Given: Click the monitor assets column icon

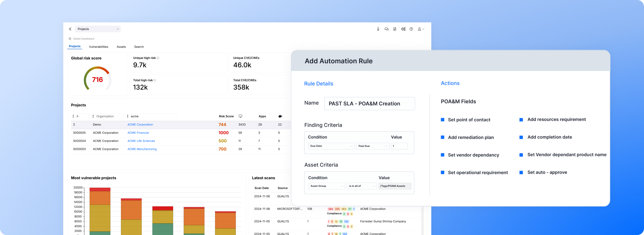Looking at the screenshot, I should (x=240, y=116).
